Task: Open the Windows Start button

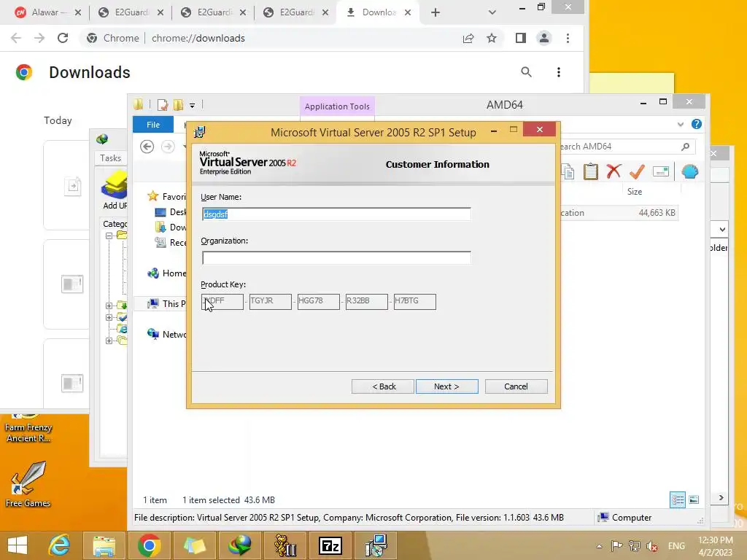Action: point(18,545)
